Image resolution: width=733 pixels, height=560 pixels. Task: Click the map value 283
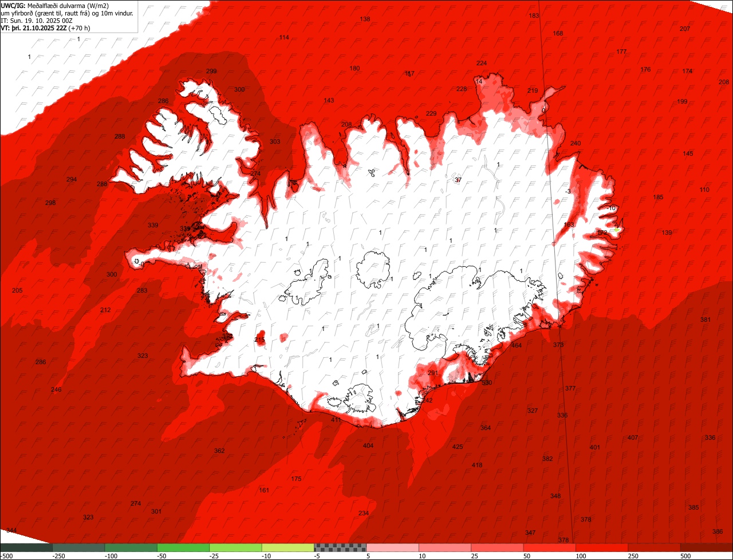pyautogui.click(x=142, y=290)
